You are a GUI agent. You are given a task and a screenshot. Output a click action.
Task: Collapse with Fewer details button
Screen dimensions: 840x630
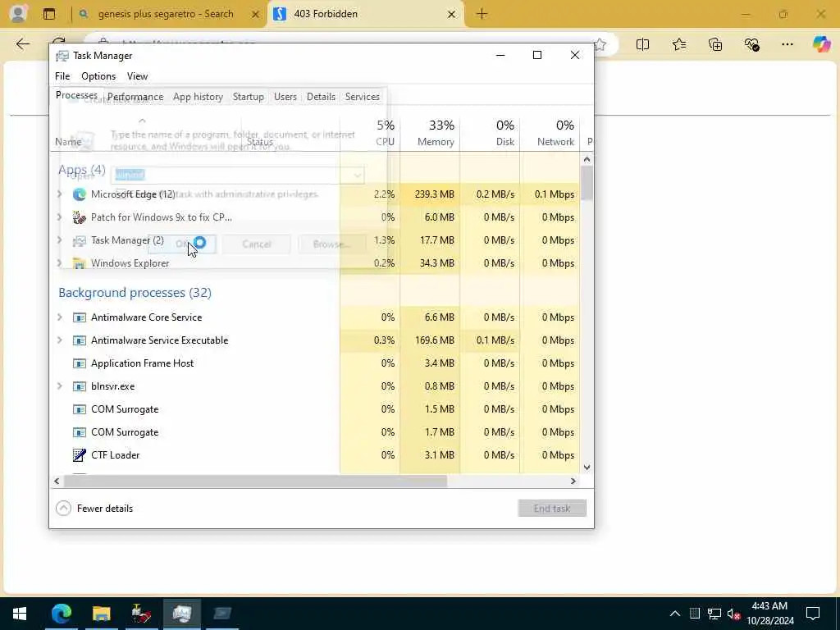[95, 509]
